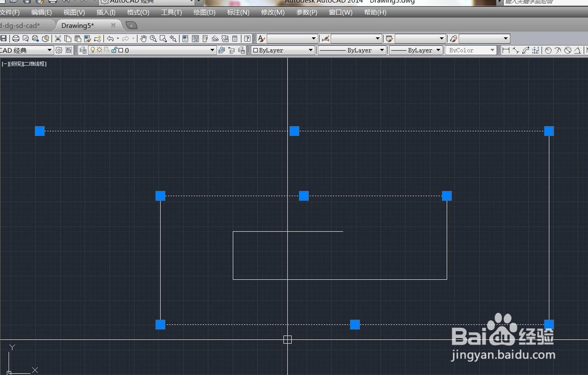Image resolution: width=588 pixels, height=375 pixels.
Task: Close the Drawing5* tab
Action: pos(113,25)
